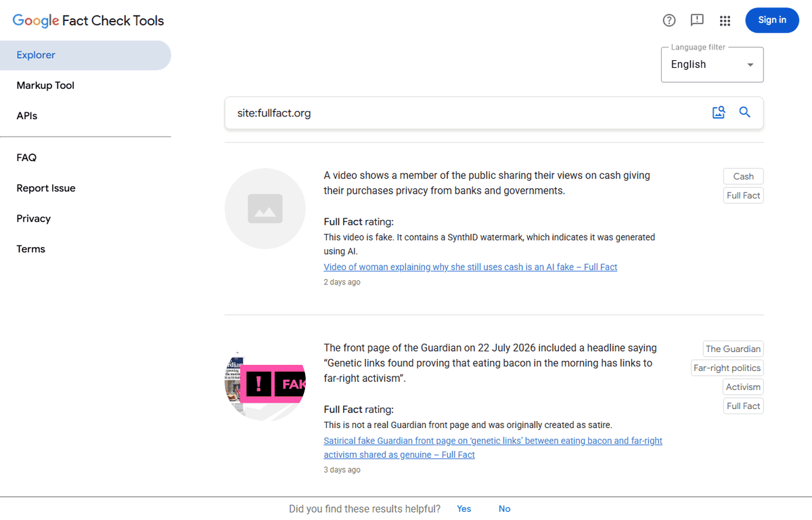Click the Activism tag chip
812x520 pixels.
[x=743, y=387]
